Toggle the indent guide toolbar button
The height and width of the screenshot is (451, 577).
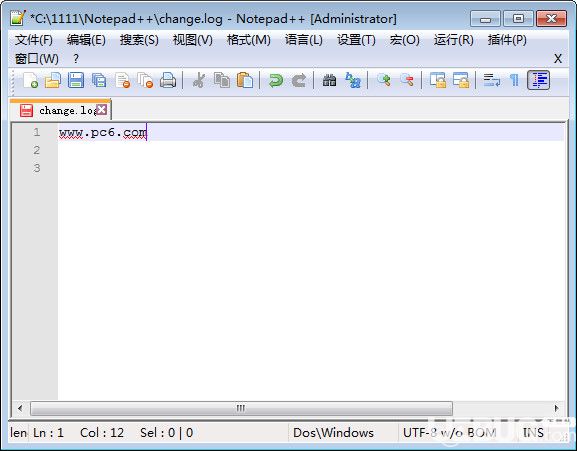pyautogui.click(x=539, y=80)
